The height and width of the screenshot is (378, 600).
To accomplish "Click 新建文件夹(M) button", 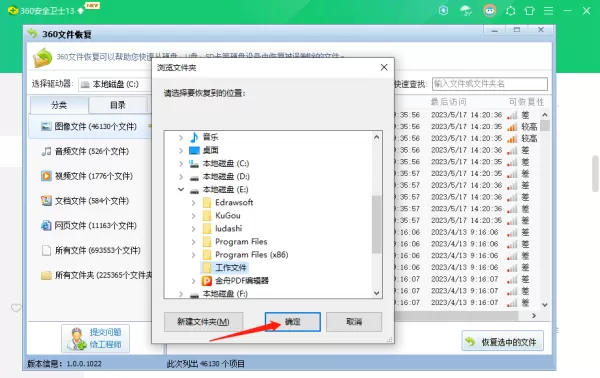I will click(x=203, y=322).
